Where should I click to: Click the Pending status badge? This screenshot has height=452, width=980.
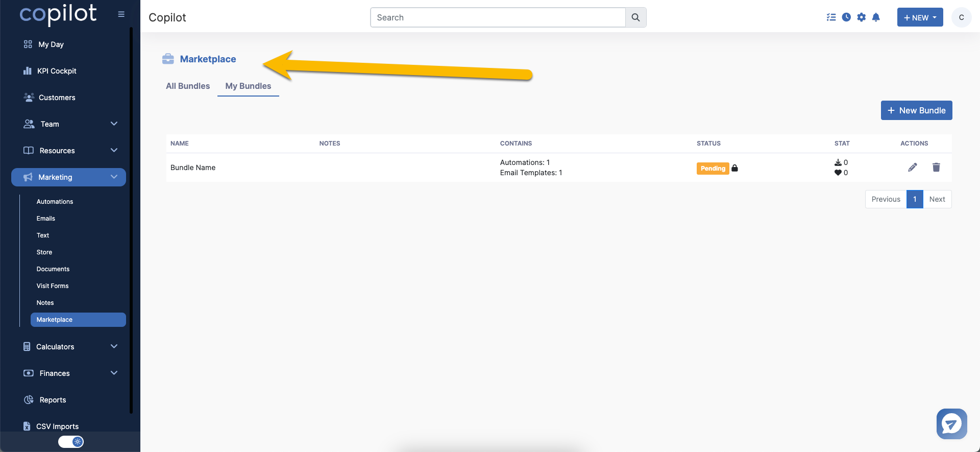(x=713, y=169)
